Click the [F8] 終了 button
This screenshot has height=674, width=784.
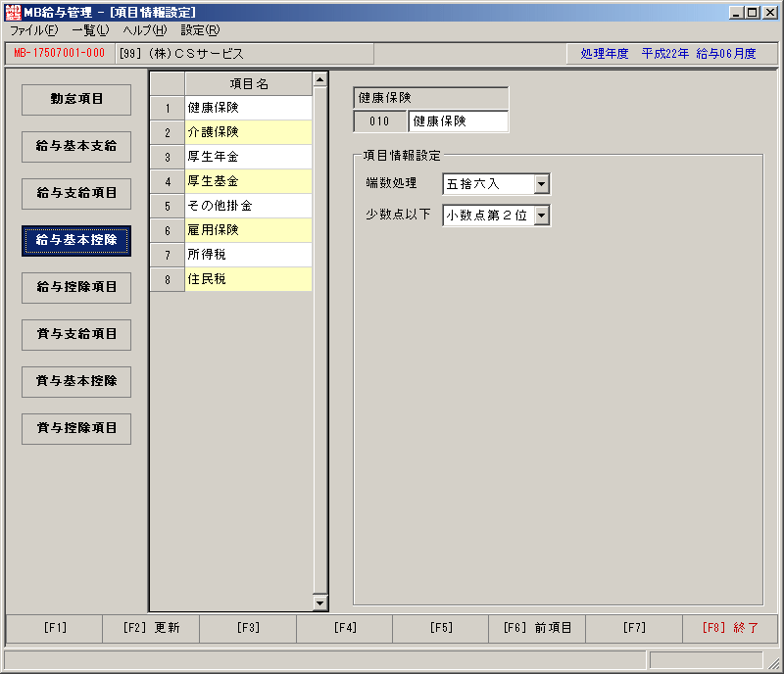730,628
